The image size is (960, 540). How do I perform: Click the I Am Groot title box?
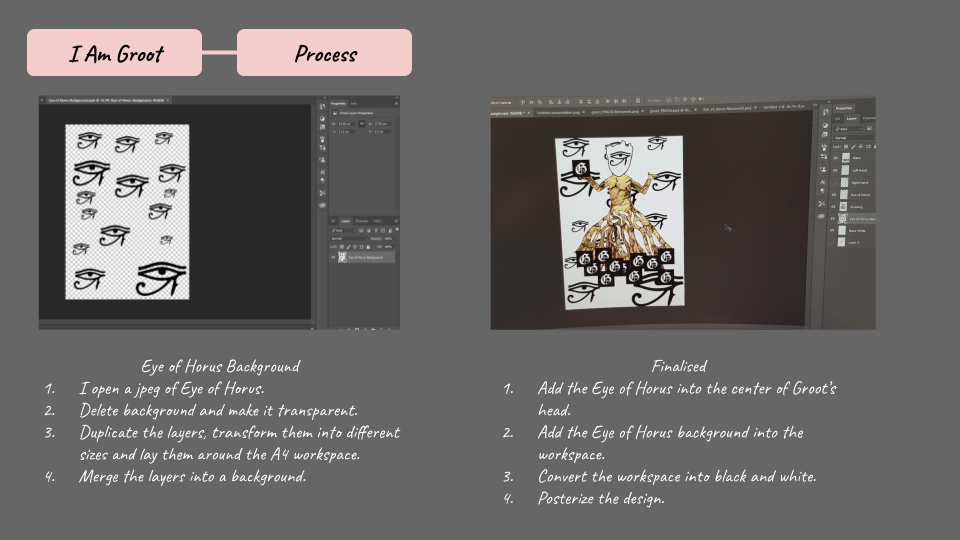(114, 53)
